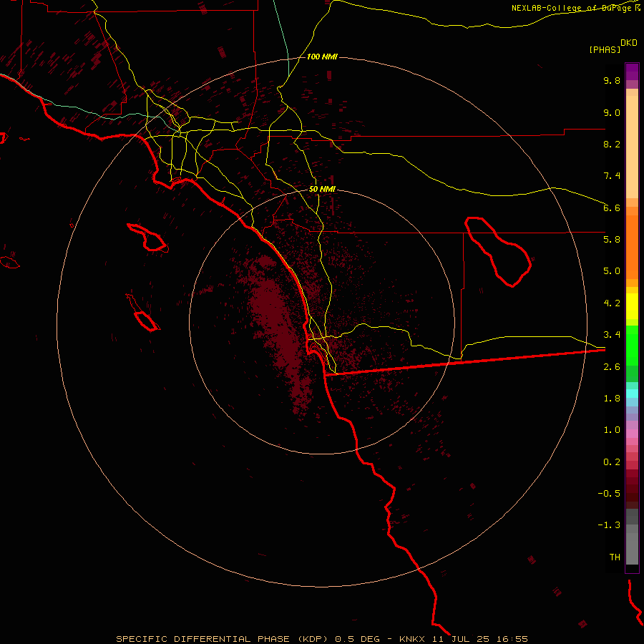
Task: Click the light peach segment of the color bar
Action: coord(632,147)
